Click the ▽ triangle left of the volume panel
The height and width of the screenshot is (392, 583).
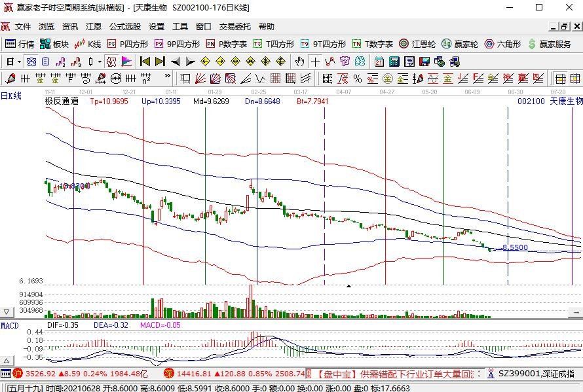(x=7, y=312)
